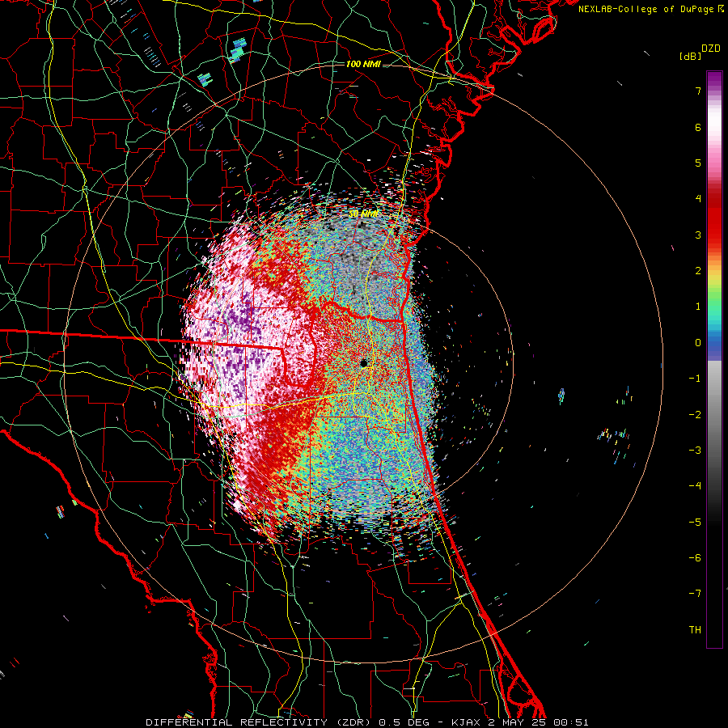Click the scale value -3
Viewport: 728px width, 728px height.
click(x=695, y=451)
